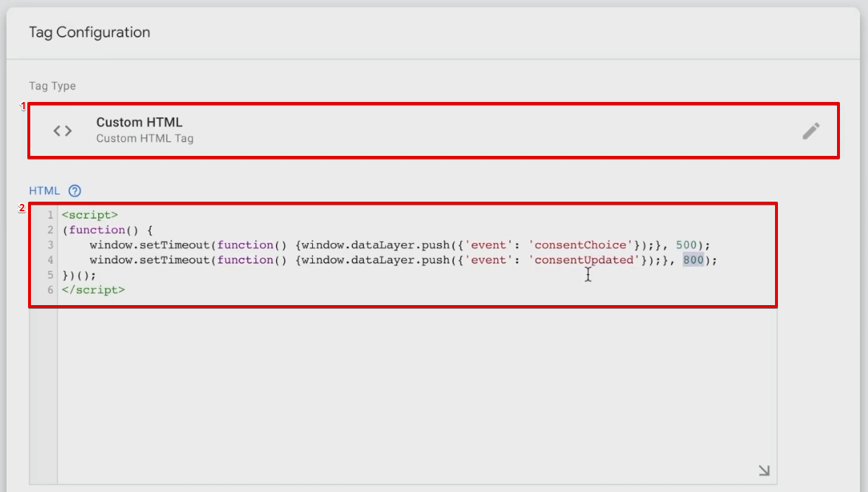
Task: Click the highlighted 800 timeout value
Action: click(693, 260)
